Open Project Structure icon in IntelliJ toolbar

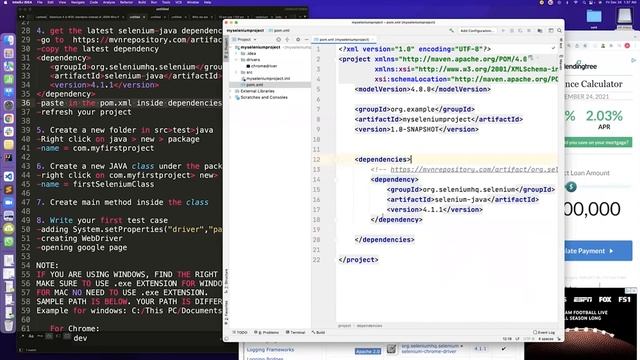(x=540, y=31)
